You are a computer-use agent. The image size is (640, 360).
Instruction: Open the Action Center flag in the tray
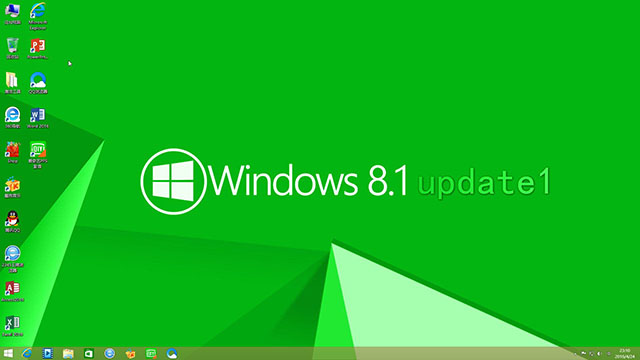pyautogui.click(x=584, y=354)
